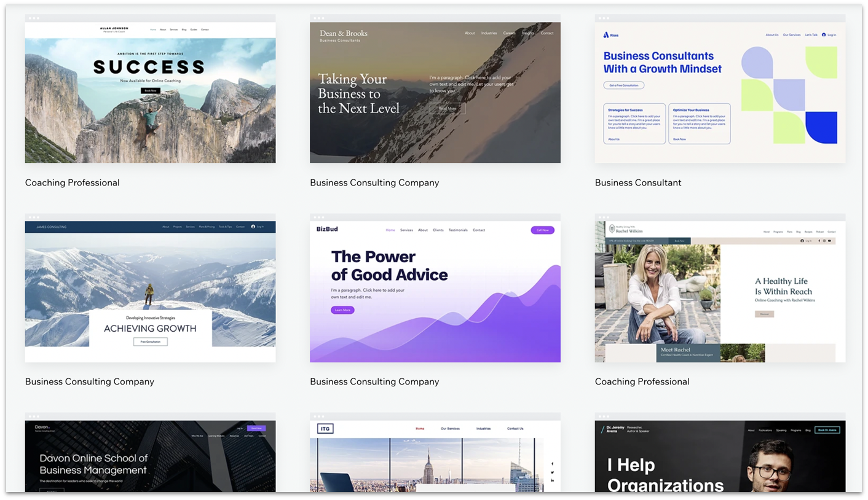The height and width of the screenshot is (500, 868).
Task: Click Rachel Wilkins leaf logo icon
Action: (612, 230)
